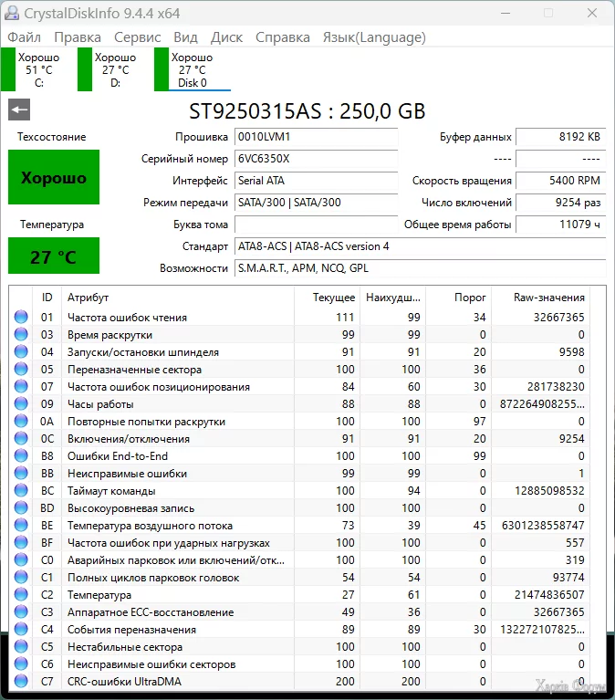Click raw value 93774 in row C1

point(568,577)
